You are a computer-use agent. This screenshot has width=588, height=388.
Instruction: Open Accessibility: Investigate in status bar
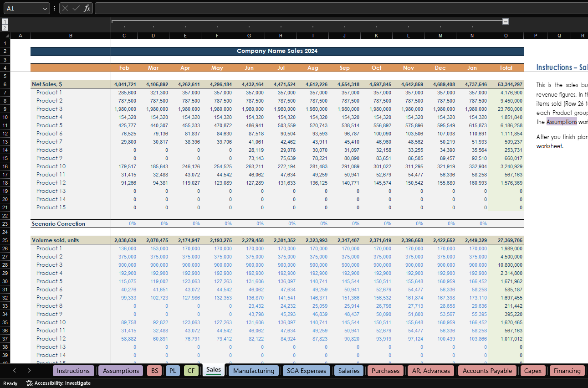pos(59,383)
